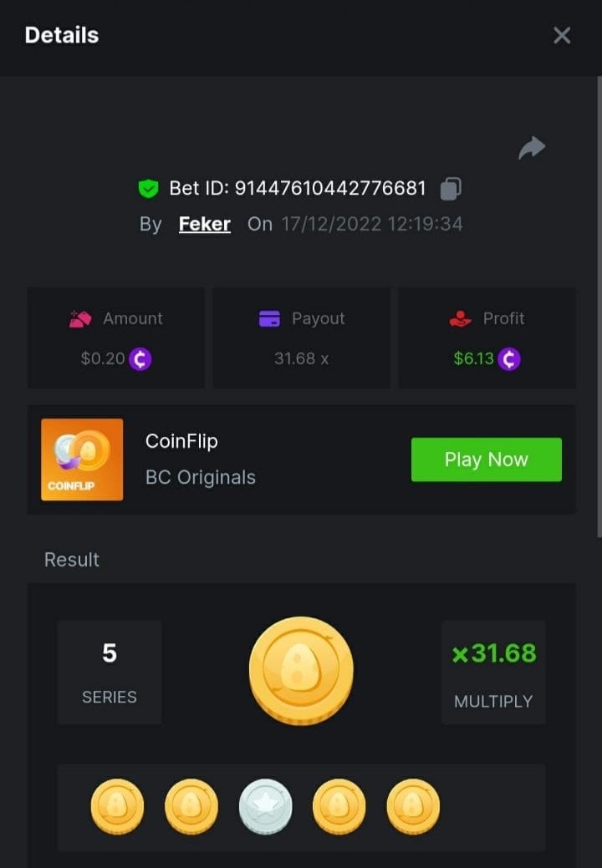This screenshot has width=602, height=868.
Task: Click the currency coin beside $6.13
Action: click(x=509, y=359)
